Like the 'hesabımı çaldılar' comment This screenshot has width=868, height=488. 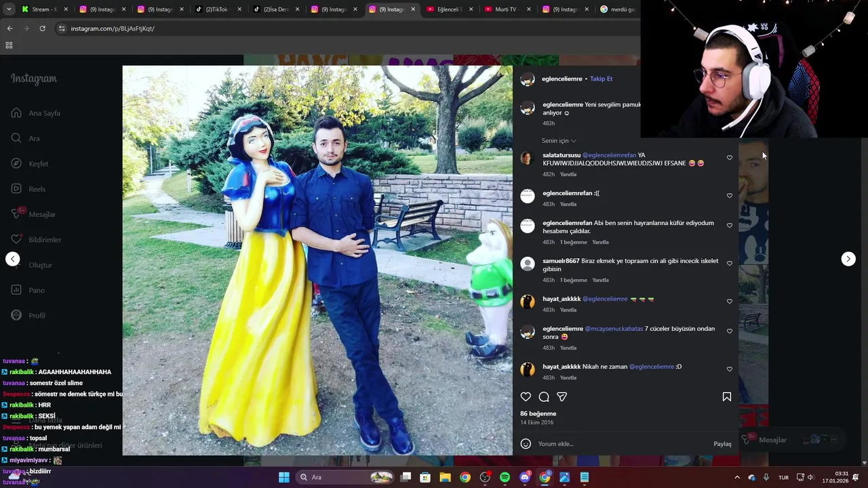click(x=730, y=226)
